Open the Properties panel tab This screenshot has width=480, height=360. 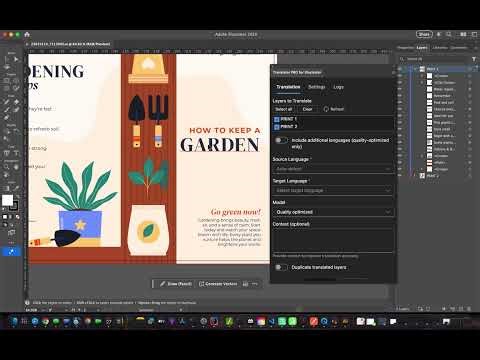pyautogui.click(x=406, y=48)
